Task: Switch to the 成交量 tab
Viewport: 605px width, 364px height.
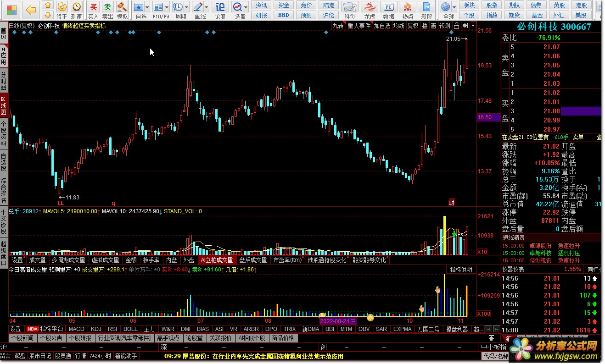Action: 37,260
